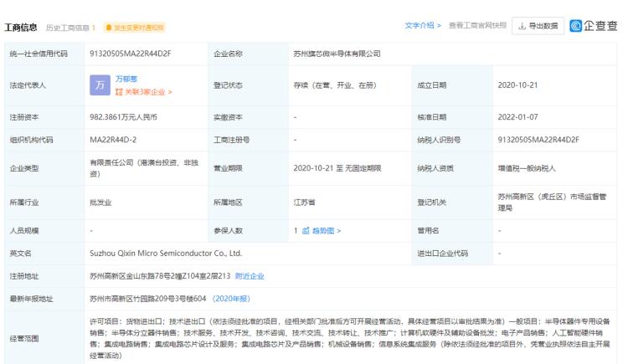Image resolution: width=623 pixels, height=364 pixels.
Task: Click the 发生变更时通知我 notification button
Action: click(134, 28)
